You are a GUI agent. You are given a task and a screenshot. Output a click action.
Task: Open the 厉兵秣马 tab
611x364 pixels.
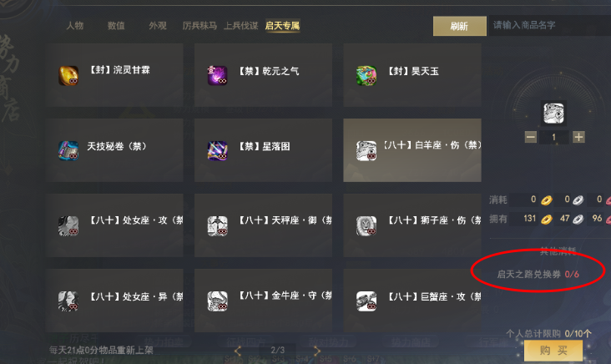click(x=199, y=26)
